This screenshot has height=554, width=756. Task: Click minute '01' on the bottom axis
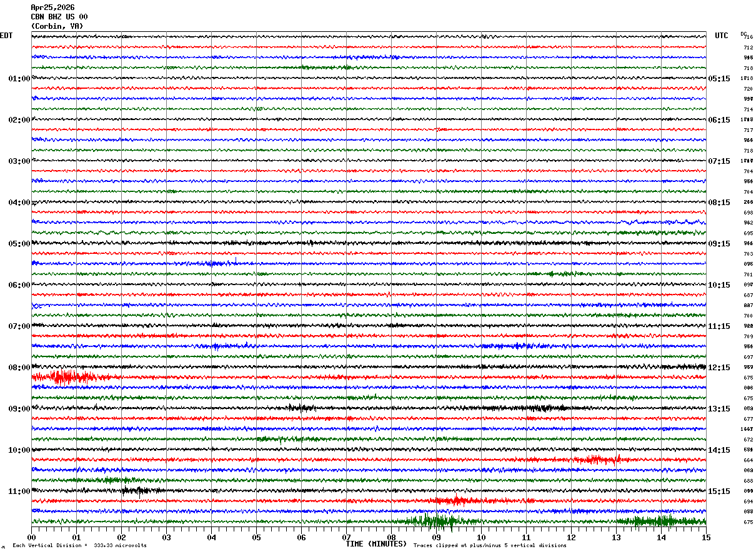point(76,537)
